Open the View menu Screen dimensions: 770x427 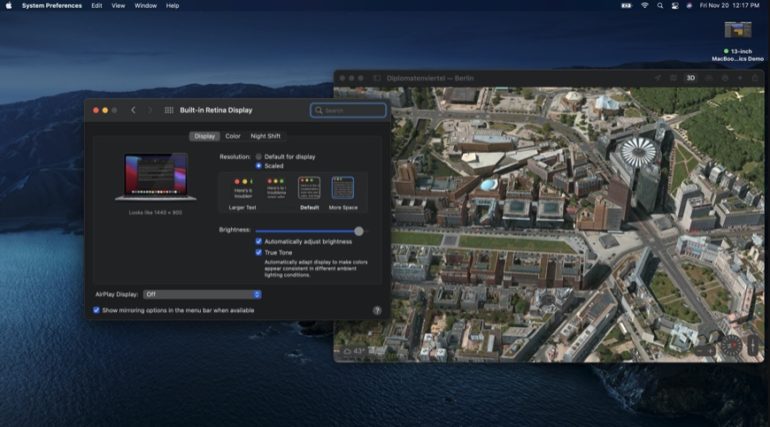pyautogui.click(x=118, y=5)
